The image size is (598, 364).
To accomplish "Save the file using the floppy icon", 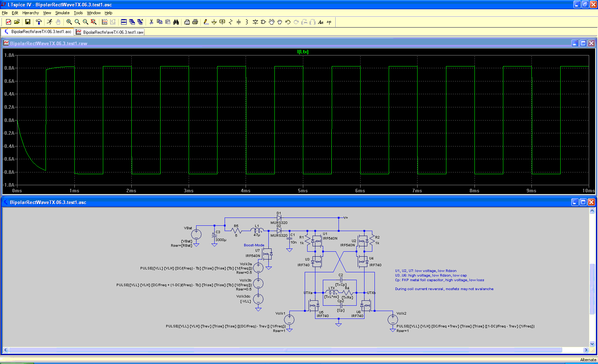I will (27, 22).
